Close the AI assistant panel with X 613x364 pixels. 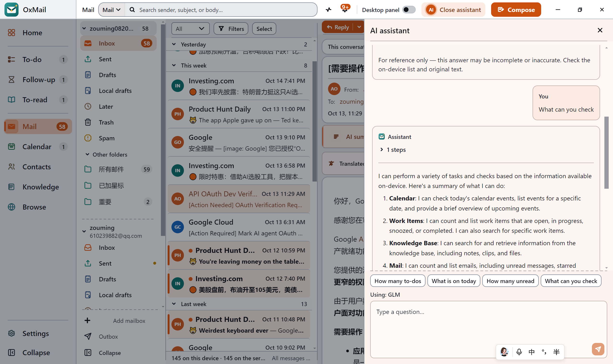coord(600,30)
